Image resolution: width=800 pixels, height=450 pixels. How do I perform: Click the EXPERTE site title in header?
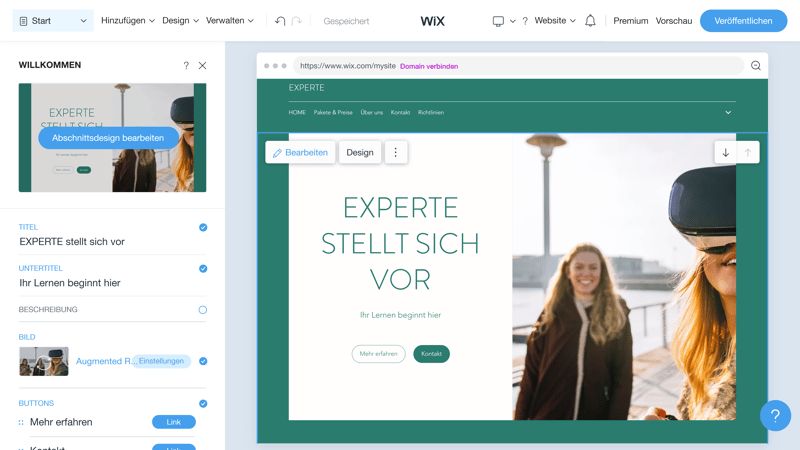[x=306, y=88]
